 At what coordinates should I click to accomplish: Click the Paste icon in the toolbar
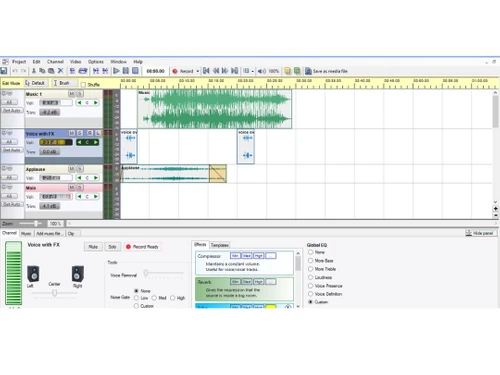click(x=51, y=71)
